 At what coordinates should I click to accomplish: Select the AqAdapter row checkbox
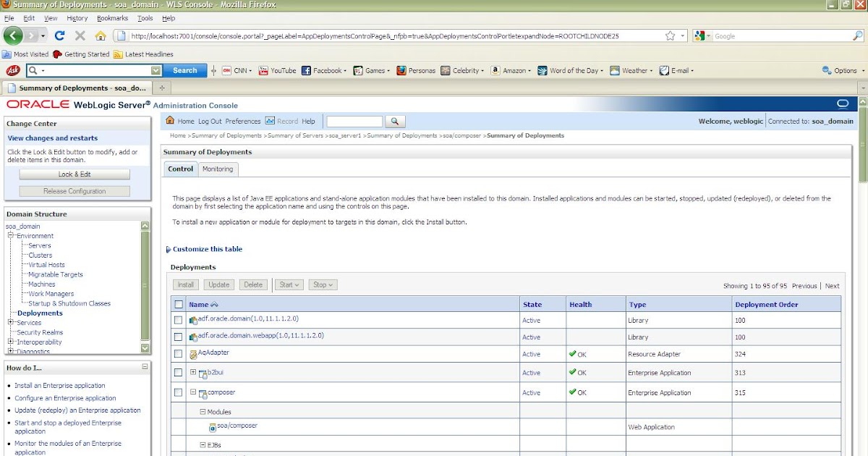coord(178,354)
